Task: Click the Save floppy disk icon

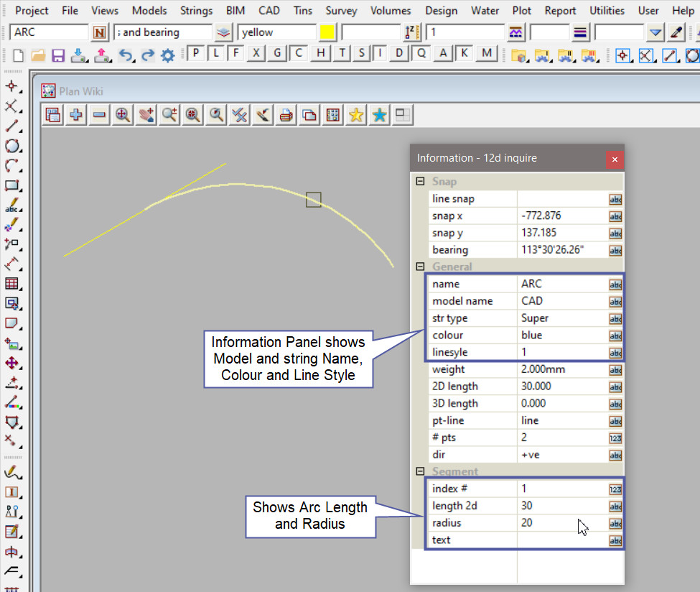Action: point(58,55)
